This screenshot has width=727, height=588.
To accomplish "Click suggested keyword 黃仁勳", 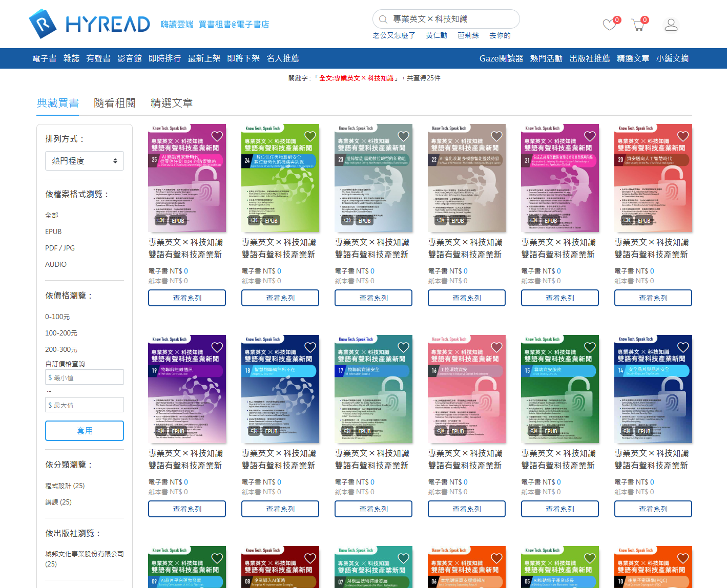I will pyautogui.click(x=437, y=35).
